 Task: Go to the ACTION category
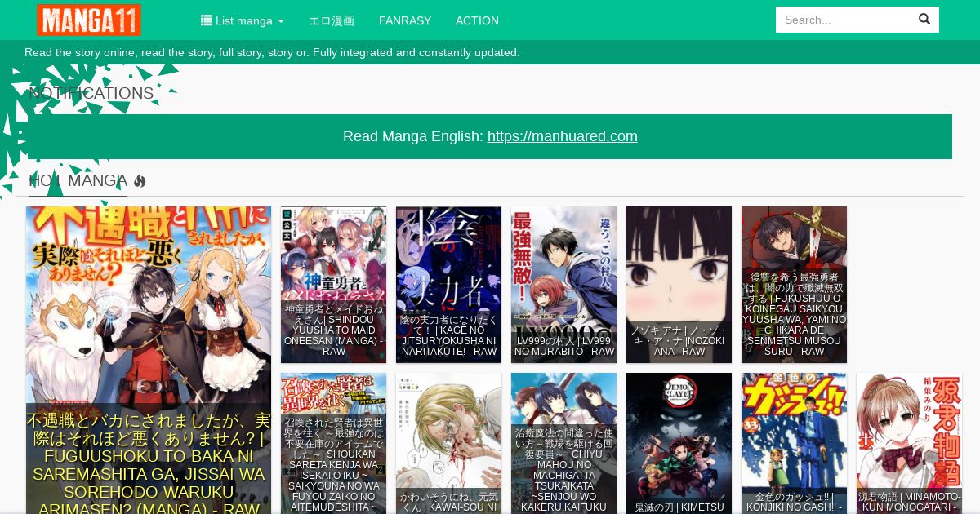point(477,20)
